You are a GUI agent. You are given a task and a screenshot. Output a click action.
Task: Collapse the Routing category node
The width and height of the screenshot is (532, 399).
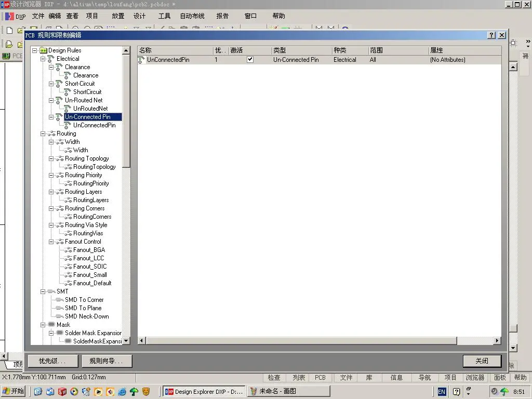tap(43, 134)
